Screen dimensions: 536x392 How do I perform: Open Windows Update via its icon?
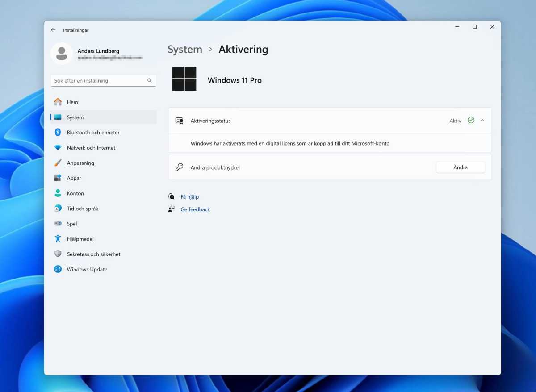coord(58,269)
